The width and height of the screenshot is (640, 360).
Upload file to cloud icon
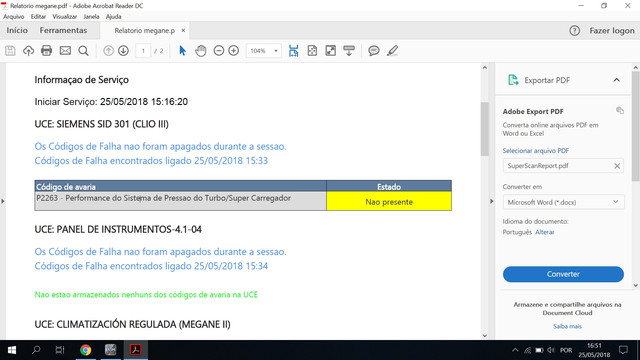coord(28,51)
